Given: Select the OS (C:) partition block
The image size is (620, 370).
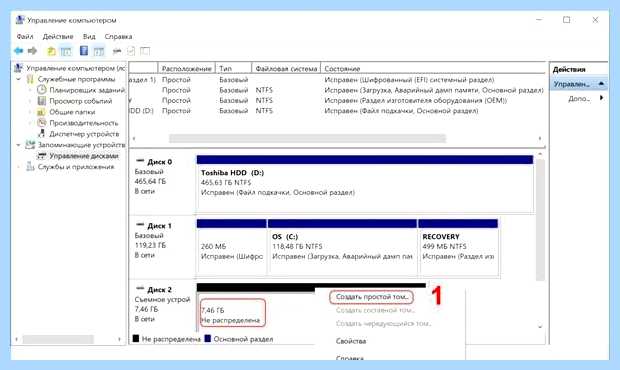Looking at the screenshot, I should [x=342, y=248].
